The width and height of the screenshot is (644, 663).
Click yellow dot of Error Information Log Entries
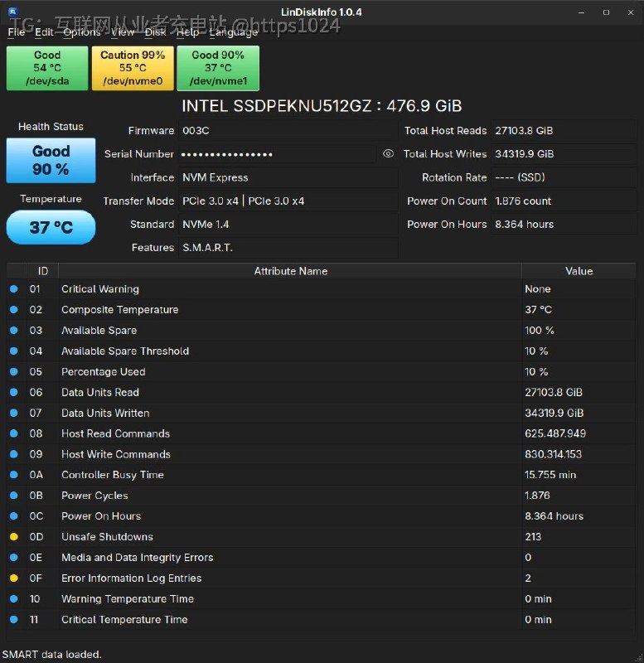coord(14,578)
